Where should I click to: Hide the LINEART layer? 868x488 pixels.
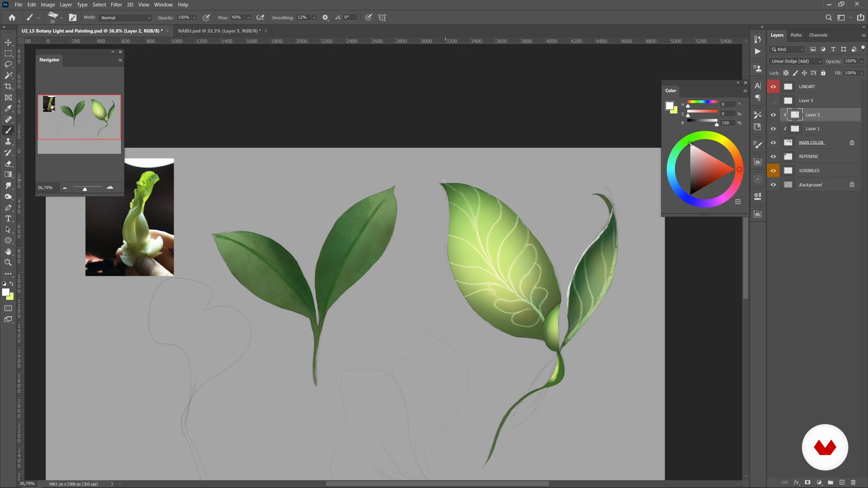(x=773, y=87)
